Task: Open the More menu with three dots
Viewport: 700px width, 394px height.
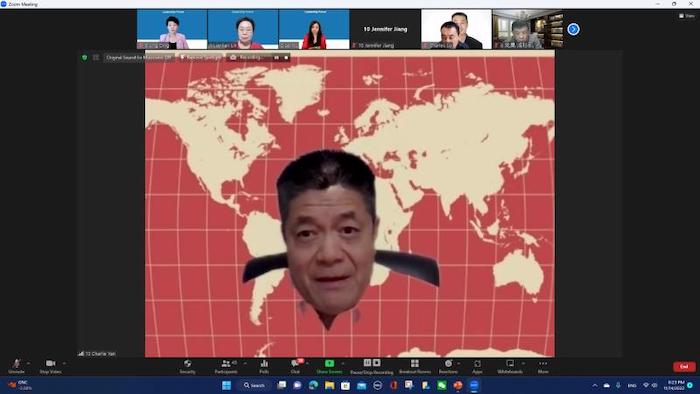Action: [x=543, y=364]
